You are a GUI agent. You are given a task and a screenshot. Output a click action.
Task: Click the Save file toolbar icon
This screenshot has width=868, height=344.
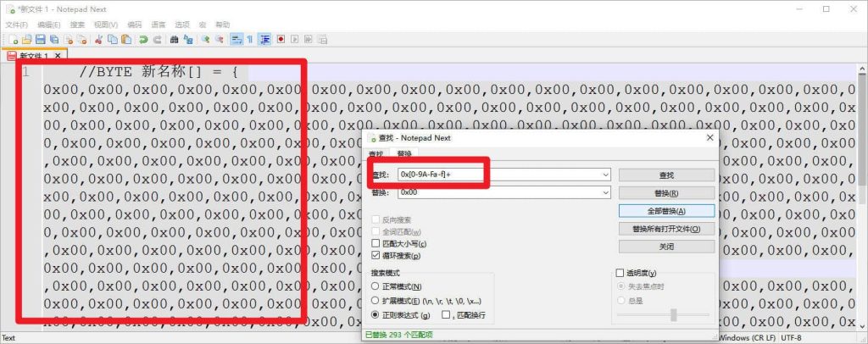pyautogui.click(x=41, y=39)
